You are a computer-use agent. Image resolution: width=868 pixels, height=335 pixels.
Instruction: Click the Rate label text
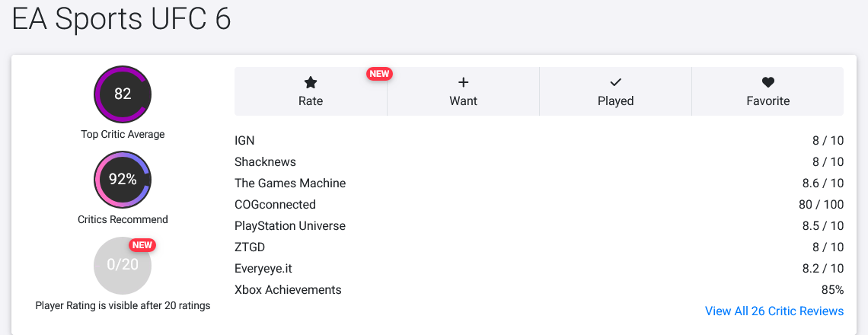[x=311, y=100]
